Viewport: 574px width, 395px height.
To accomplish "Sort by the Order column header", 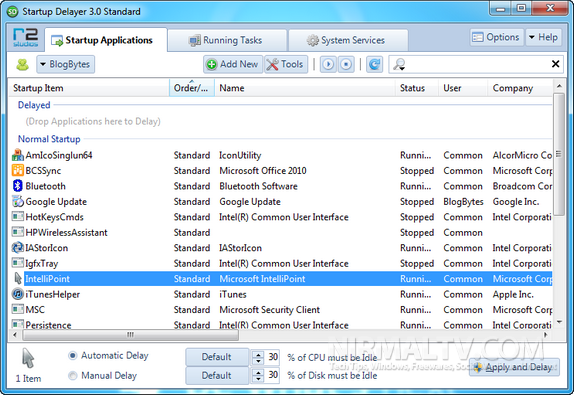I will pyautogui.click(x=192, y=88).
